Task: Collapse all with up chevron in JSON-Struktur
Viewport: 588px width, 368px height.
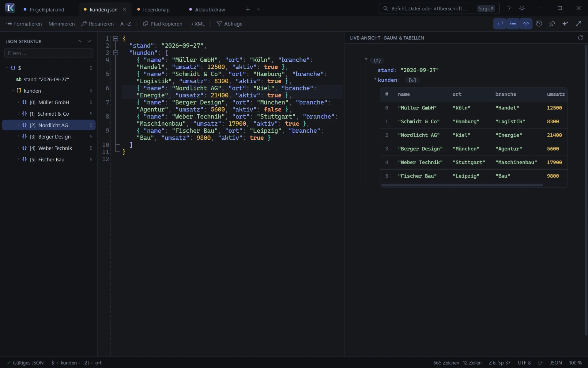Action: [79, 41]
